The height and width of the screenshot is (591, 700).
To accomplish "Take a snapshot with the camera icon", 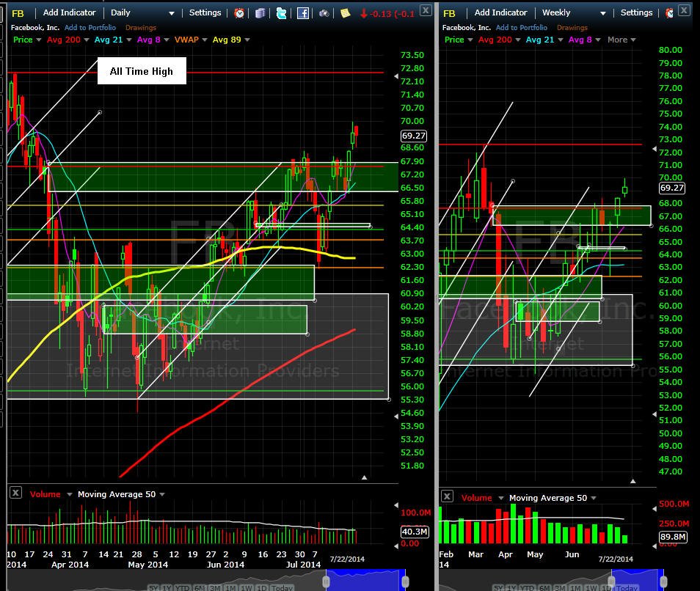I will coord(324,13).
